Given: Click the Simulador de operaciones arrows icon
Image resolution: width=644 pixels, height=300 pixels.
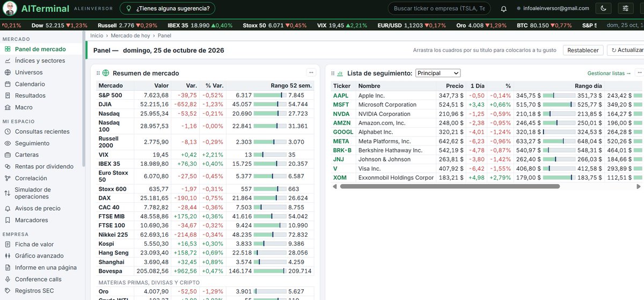Looking at the screenshot, I should [8, 193].
